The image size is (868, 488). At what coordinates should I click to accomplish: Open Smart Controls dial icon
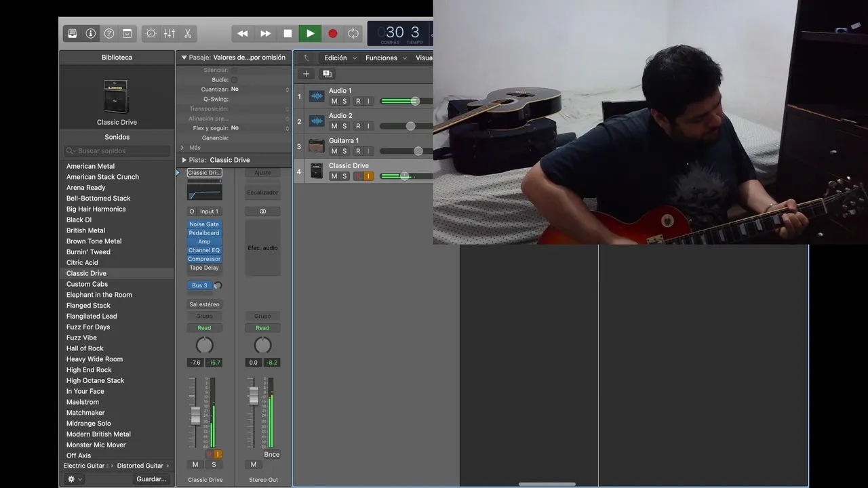[151, 33]
